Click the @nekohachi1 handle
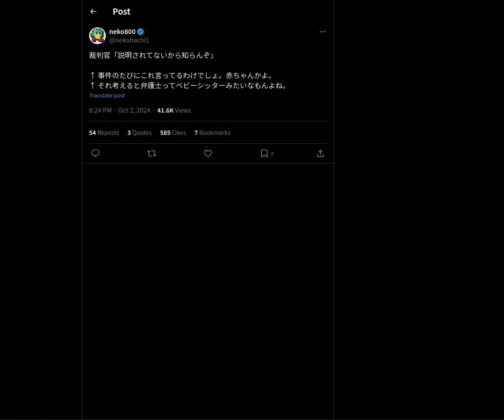Image resolution: width=504 pixels, height=420 pixels. tap(129, 40)
